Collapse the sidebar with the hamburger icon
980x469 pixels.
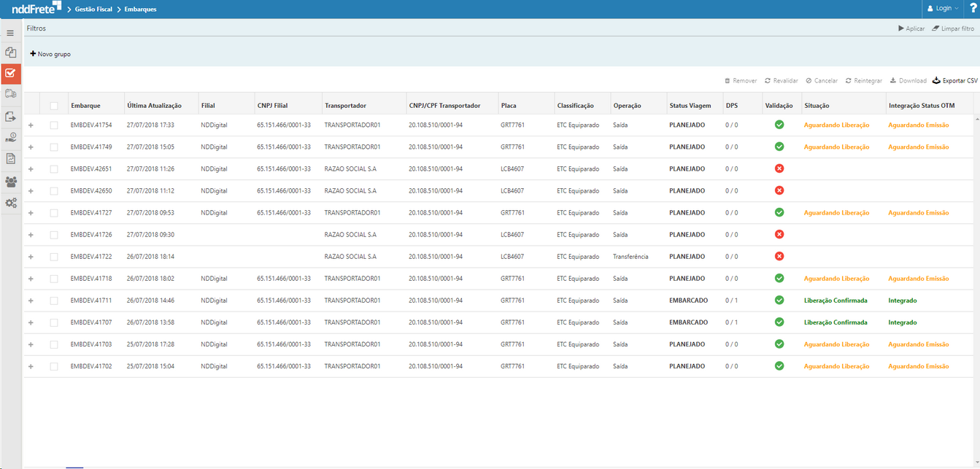tap(10, 32)
